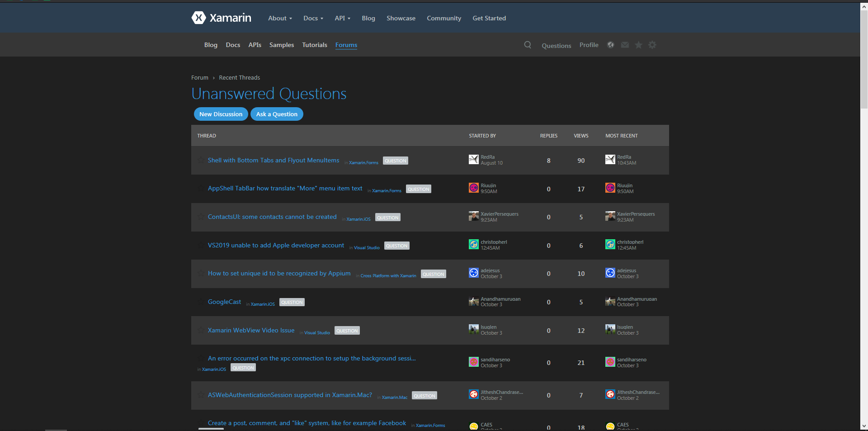Viewport: 868px width, 431px height.
Task: Bookmark the 'GoogleCast' thread star
Action: click(x=201, y=301)
